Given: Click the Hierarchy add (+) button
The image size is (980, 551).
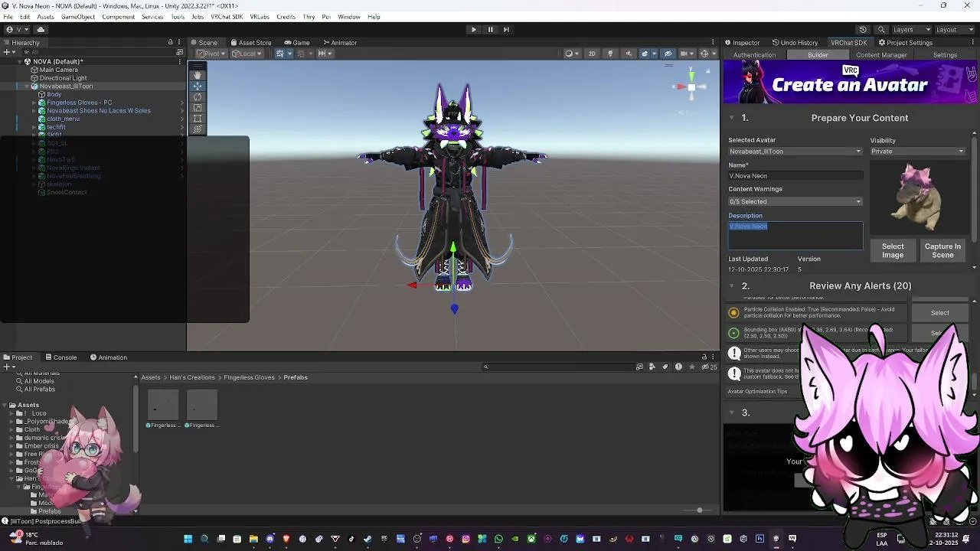Looking at the screenshot, I should click(8, 53).
